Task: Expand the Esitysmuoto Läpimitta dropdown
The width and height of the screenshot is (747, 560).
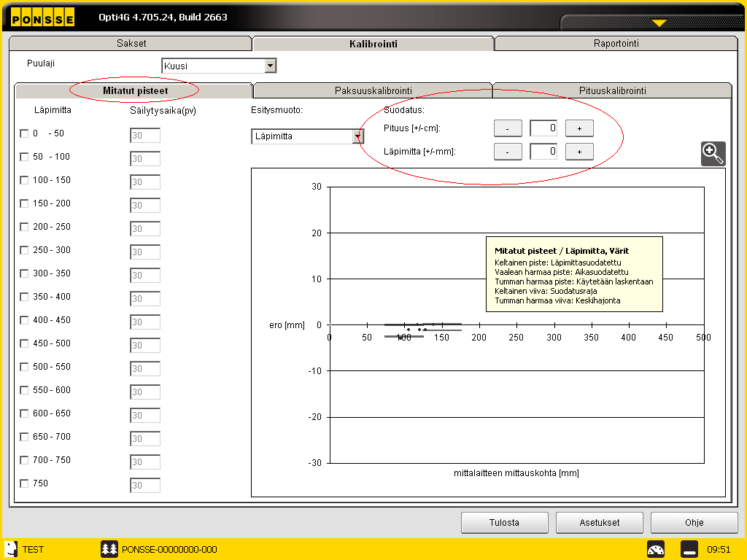Action: pos(307,136)
